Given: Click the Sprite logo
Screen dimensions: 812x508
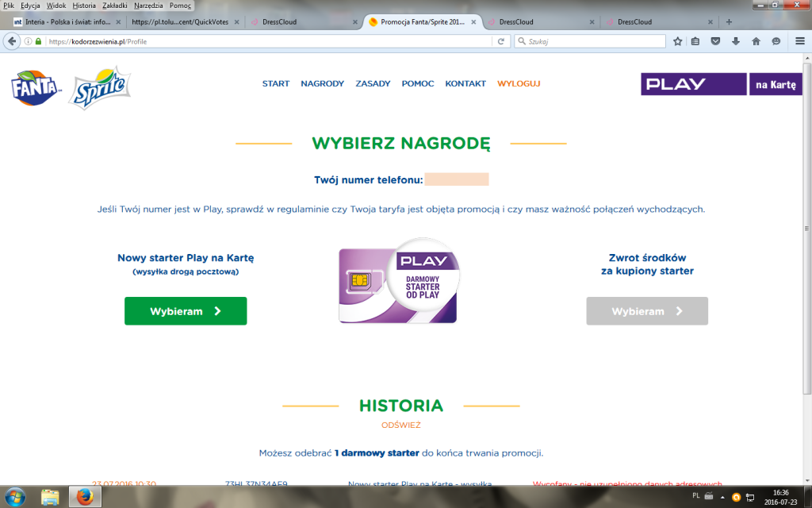Looking at the screenshot, I should (x=98, y=87).
